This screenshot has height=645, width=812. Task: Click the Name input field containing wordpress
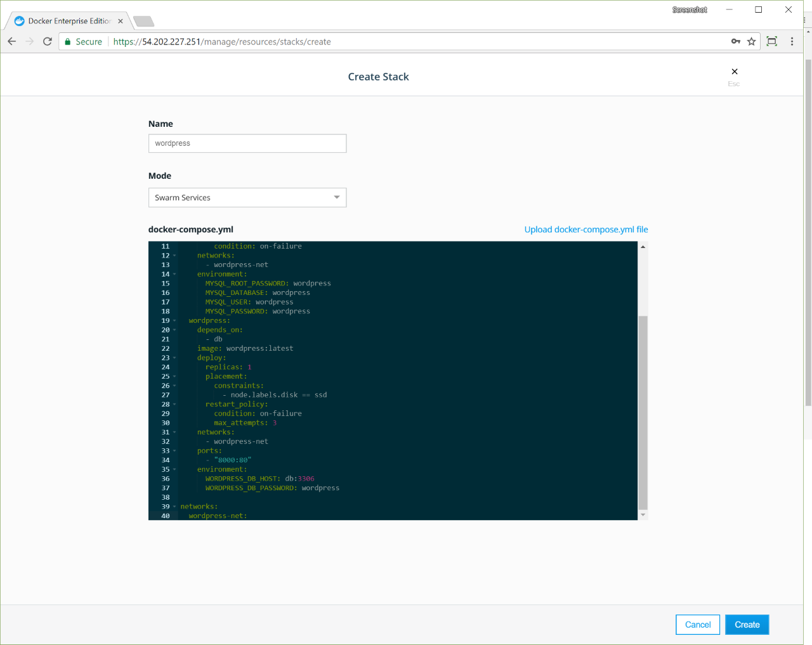[247, 143]
